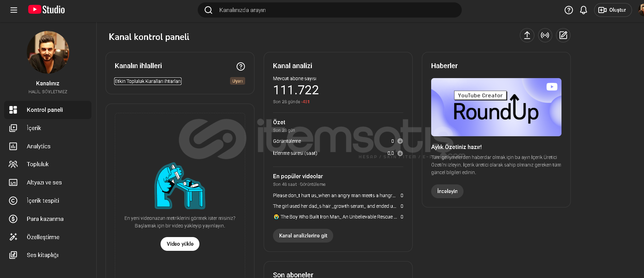
Task: Click the Uyarı warning badge
Action: (238, 81)
